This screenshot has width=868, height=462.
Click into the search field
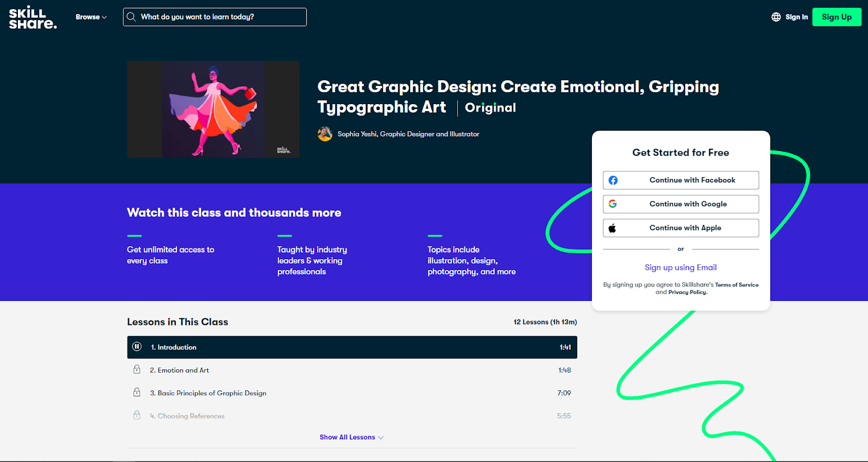pyautogui.click(x=215, y=17)
